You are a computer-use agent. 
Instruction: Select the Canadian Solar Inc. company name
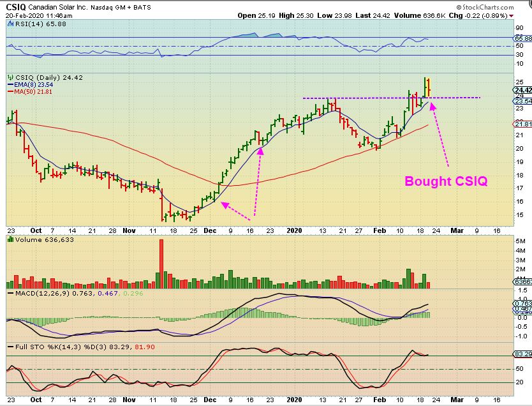point(58,7)
